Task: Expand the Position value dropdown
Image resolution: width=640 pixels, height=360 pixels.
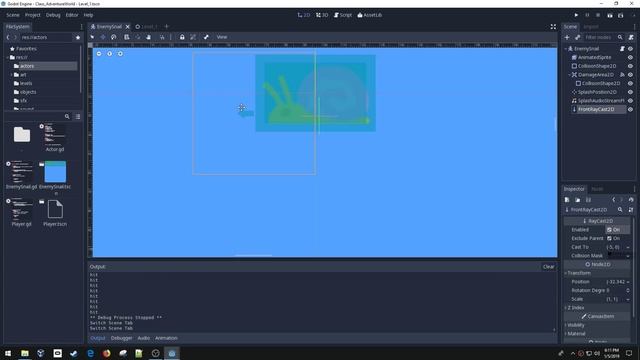Action: tap(628, 282)
